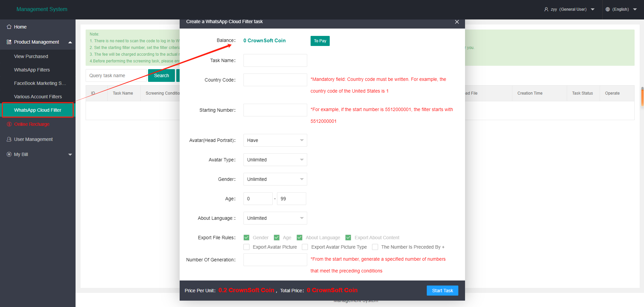Click the Task Name column header
Screen dimensions: 644x307
coord(123,93)
